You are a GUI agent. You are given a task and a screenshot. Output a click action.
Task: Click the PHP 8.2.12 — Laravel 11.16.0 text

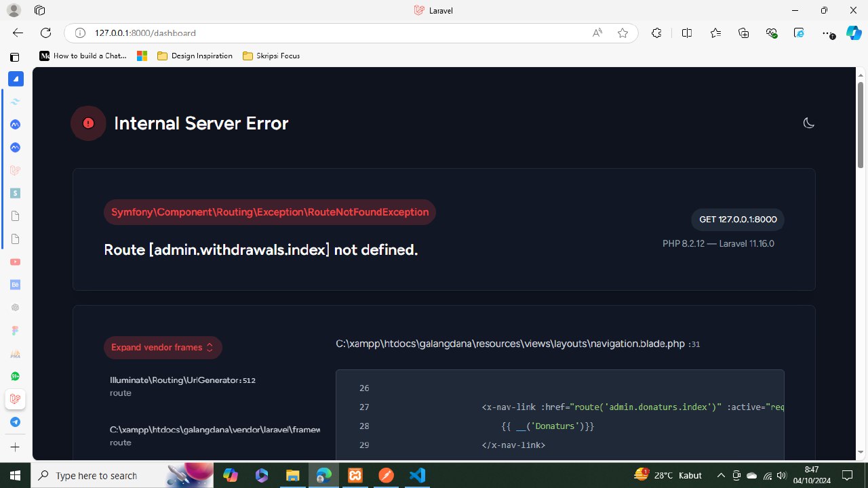pos(718,243)
